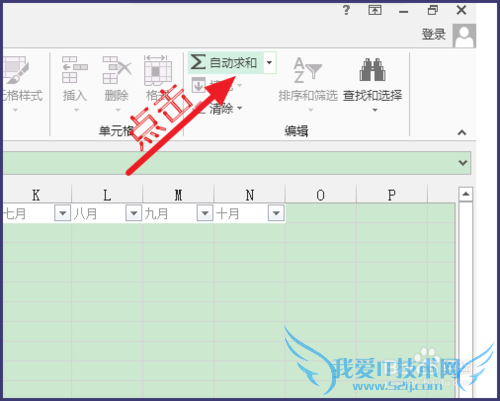Open the 八月 filter dropdown
The image size is (500, 401).
point(134,213)
